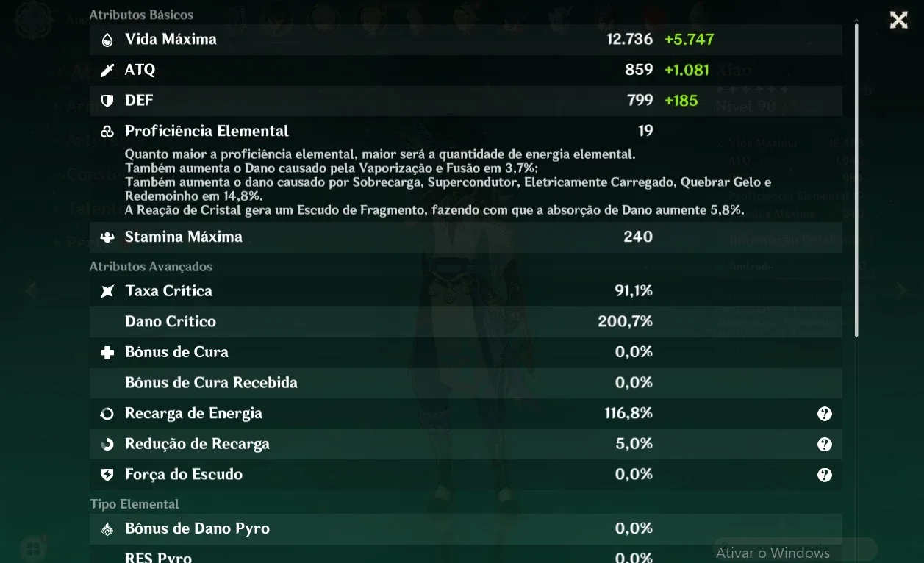Select the Stamina Máxima row
924x563 pixels.
466,237
